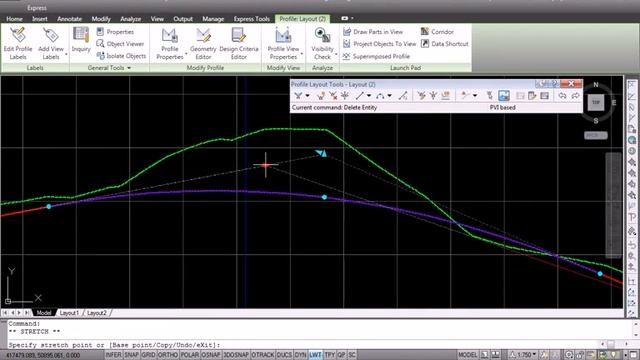Click Undo in Profile Layout Tools
This screenshot has height=360, width=640.
pos(562,96)
